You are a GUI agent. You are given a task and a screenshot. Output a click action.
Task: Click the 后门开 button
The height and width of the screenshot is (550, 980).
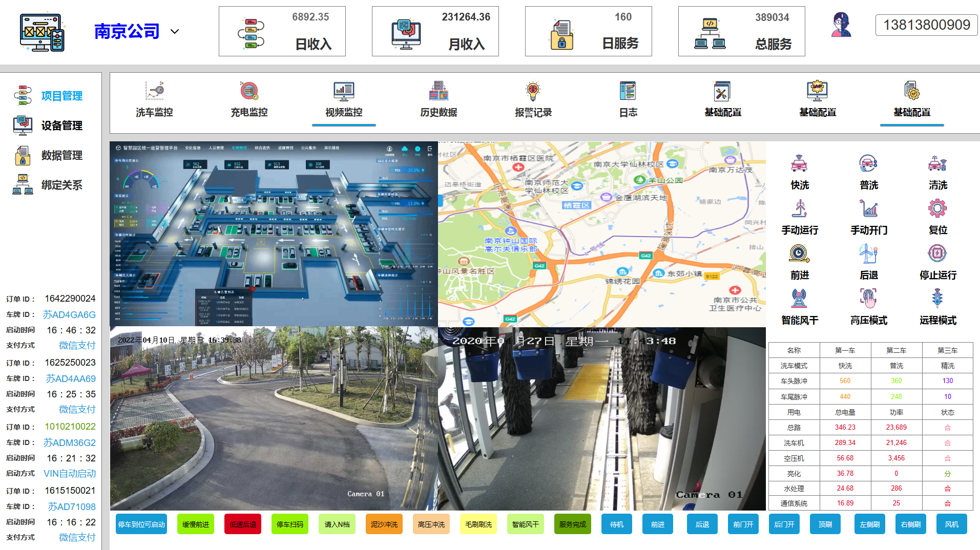784,524
